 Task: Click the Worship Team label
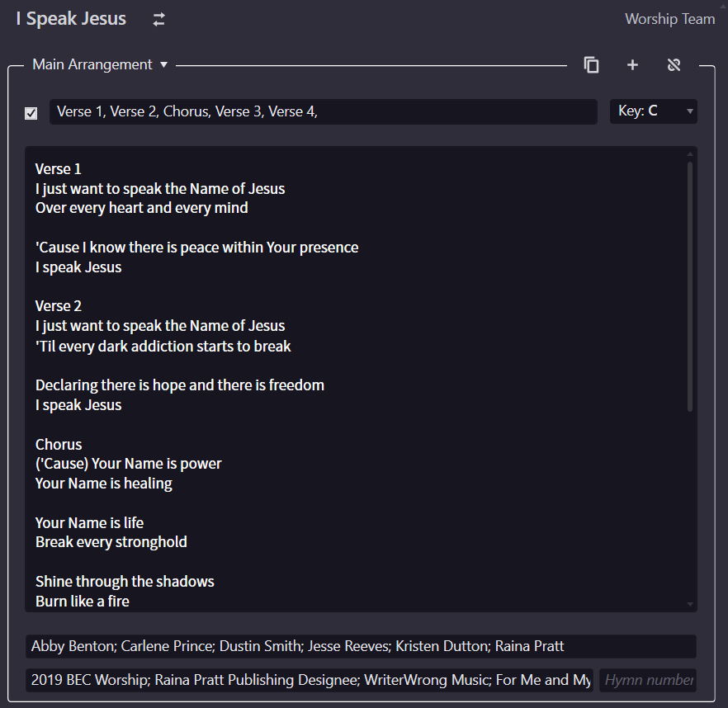tap(669, 19)
